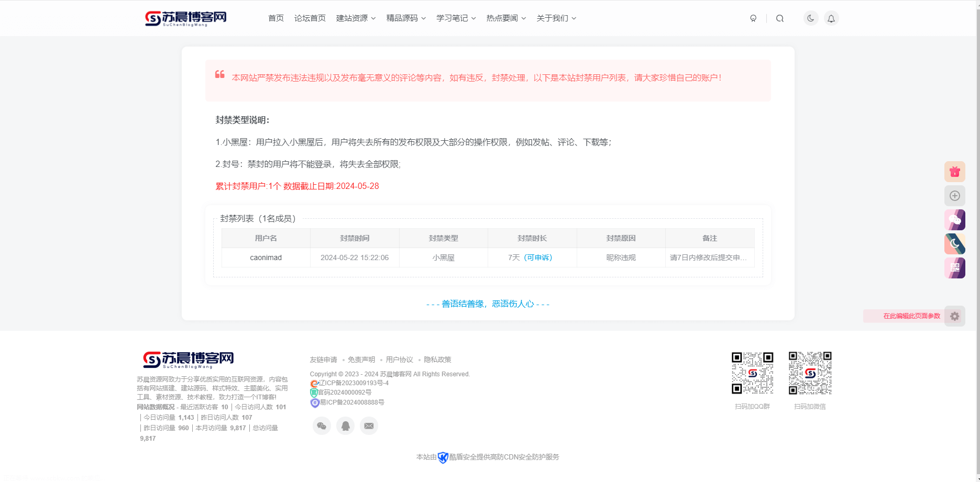Open the search magnifier icon
Screen dimensions: 980x482
click(x=780, y=18)
